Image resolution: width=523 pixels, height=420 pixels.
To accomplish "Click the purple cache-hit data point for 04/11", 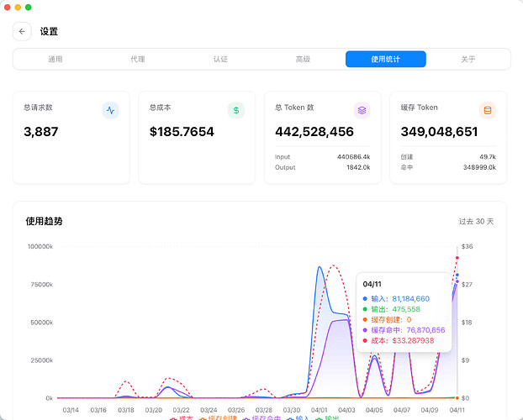I will click(457, 281).
